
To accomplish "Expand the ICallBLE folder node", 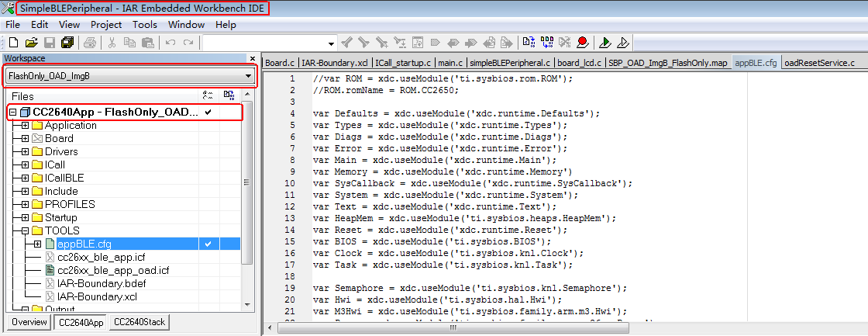I will (26, 178).
